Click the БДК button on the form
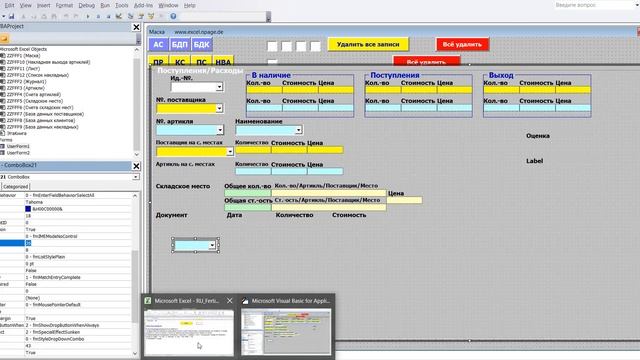This screenshot has height=360, width=640. [201, 44]
